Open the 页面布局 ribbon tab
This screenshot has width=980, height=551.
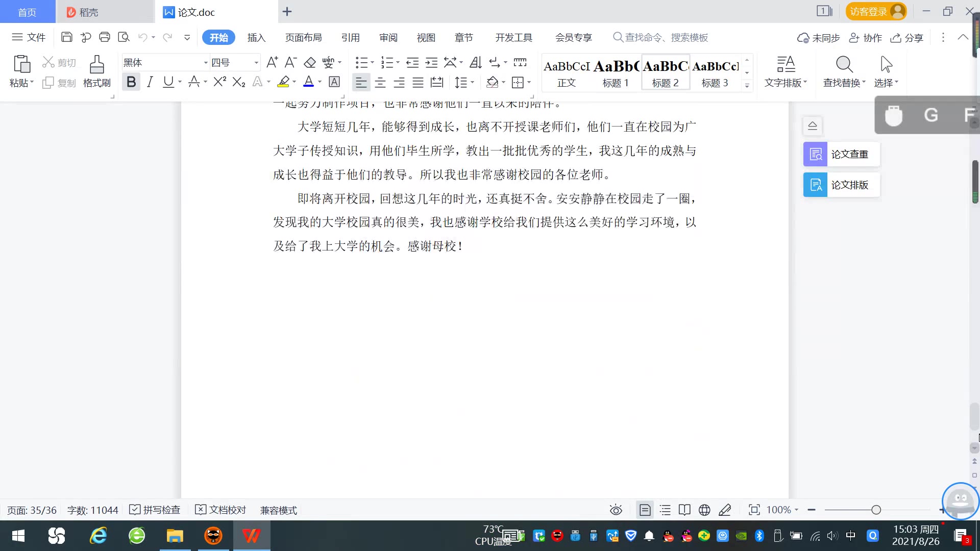pyautogui.click(x=304, y=38)
